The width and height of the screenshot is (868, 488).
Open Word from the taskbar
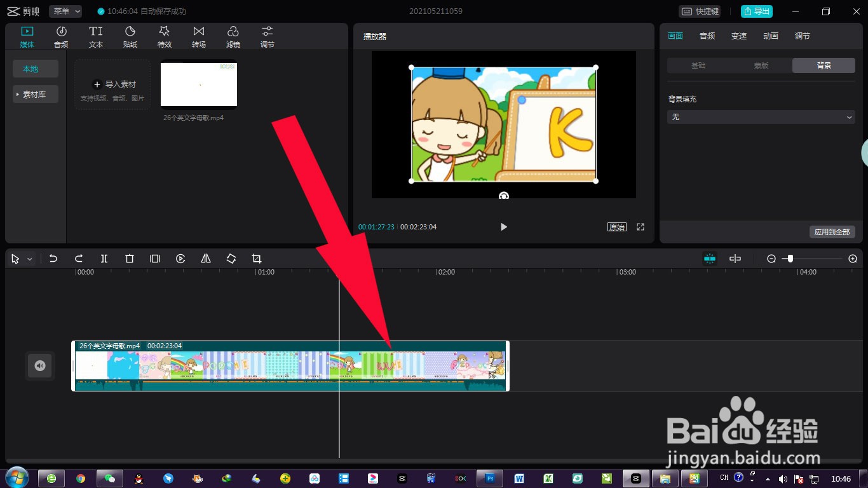(x=519, y=478)
